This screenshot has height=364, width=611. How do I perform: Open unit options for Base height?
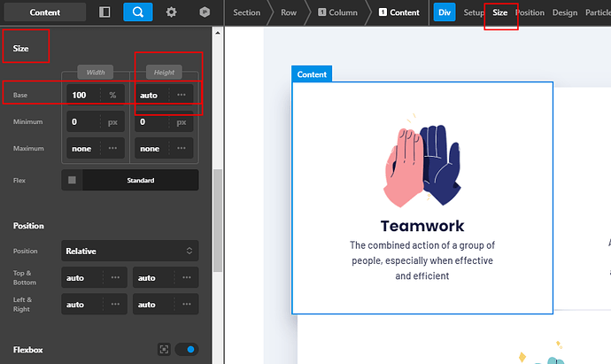[182, 95]
